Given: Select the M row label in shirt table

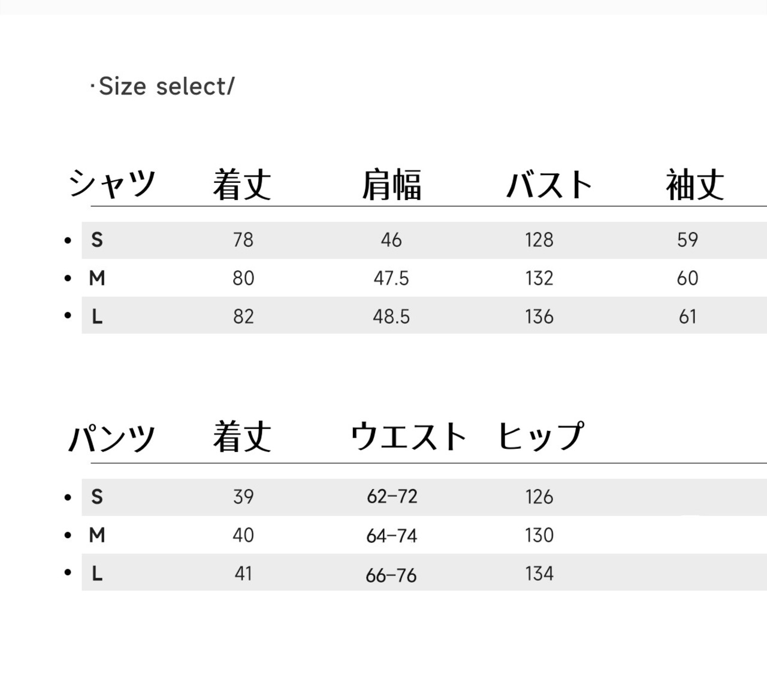Looking at the screenshot, I should coord(97,278).
